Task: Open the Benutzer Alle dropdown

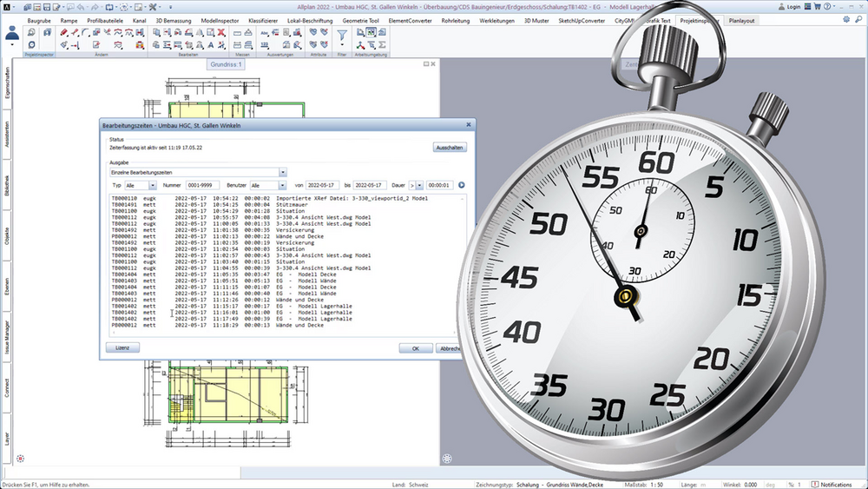Action: coord(282,186)
